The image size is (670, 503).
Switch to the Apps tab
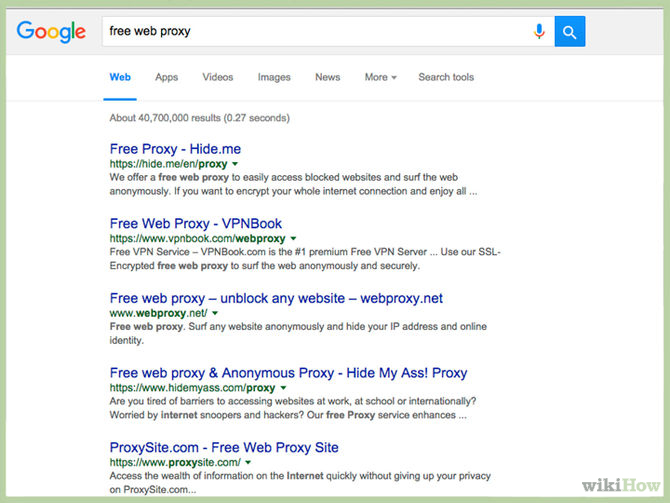(166, 77)
